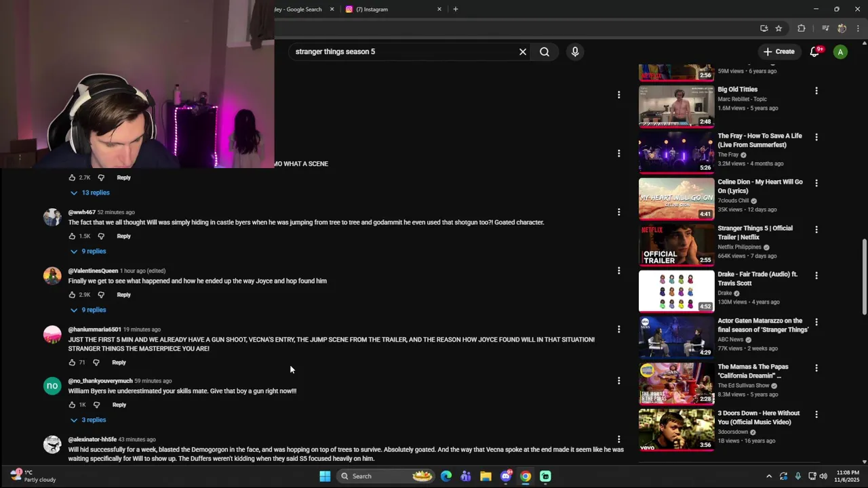868x488 pixels.
Task: Activate voice search microphone
Action: (x=575, y=52)
